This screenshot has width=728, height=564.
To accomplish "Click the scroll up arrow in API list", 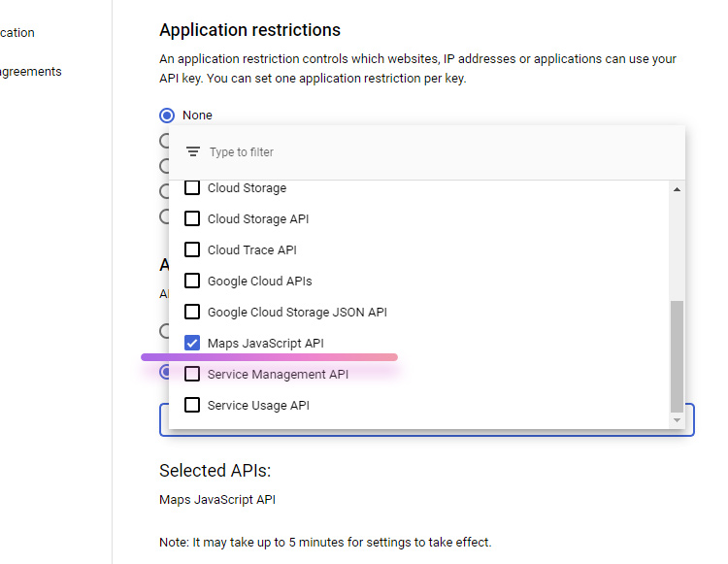I will [677, 189].
